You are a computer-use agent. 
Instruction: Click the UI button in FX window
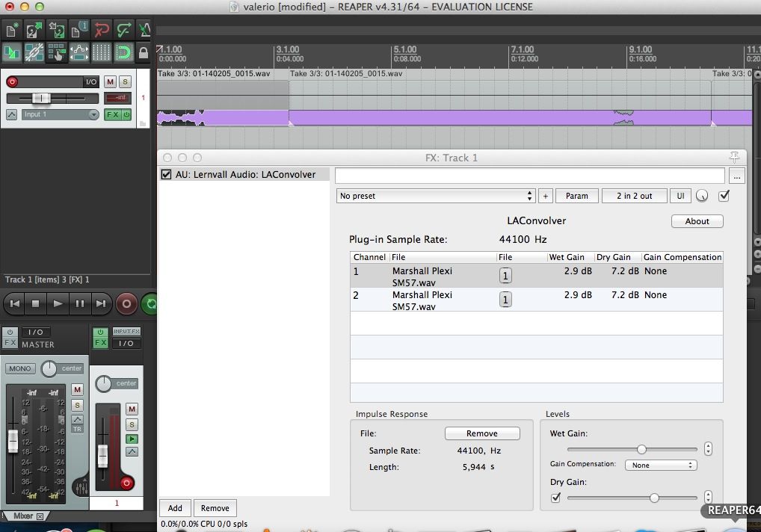point(680,196)
